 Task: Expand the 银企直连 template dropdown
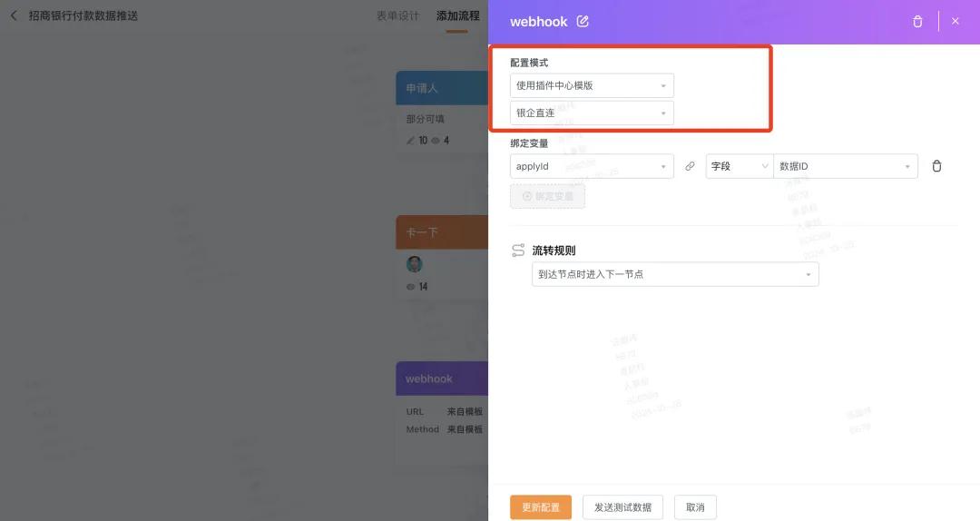tap(592, 113)
